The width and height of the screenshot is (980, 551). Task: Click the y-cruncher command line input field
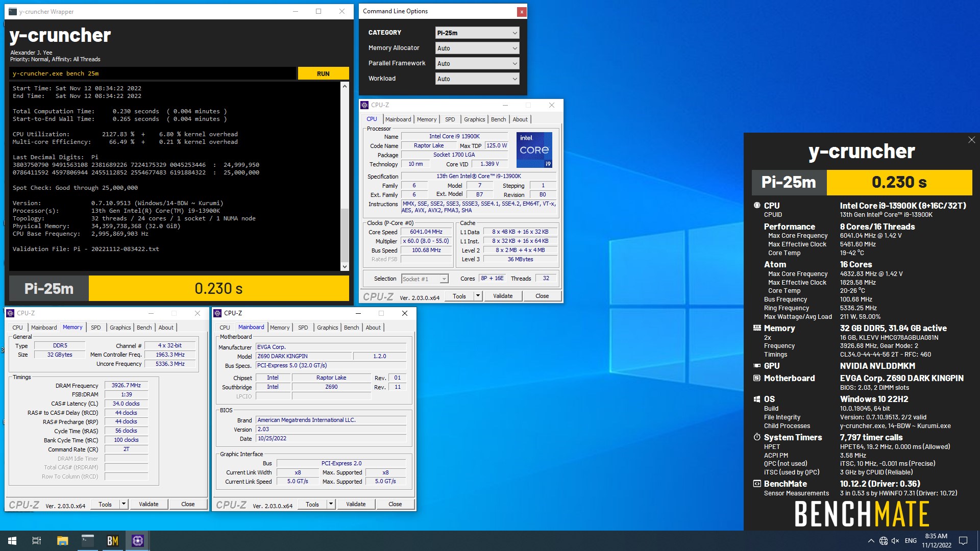click(x=153, y=73)
